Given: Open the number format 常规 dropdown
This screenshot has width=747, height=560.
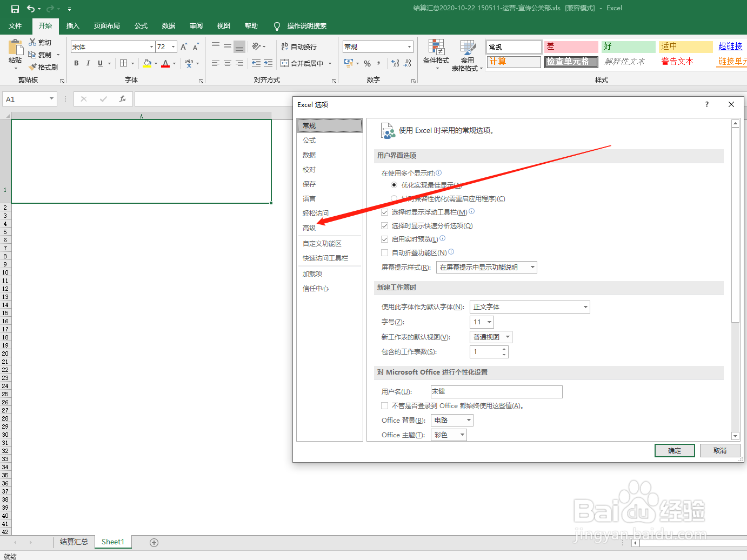Looking at the screenshot, I should (x=409, y=46).
